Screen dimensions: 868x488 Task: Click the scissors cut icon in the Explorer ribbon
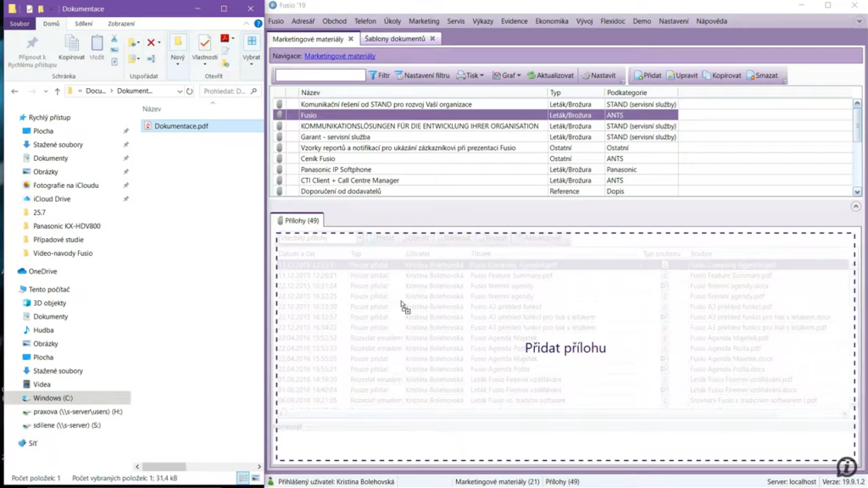coord(114,39)
